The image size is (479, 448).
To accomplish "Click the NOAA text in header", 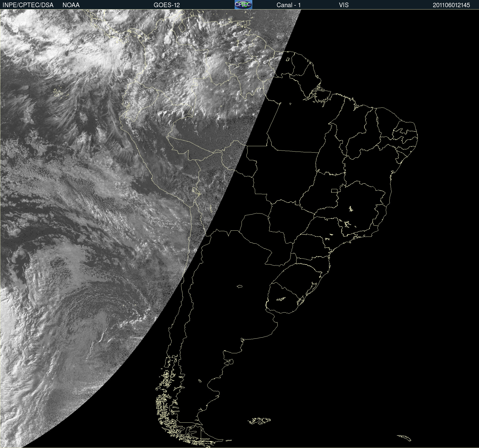I will tap(71, 5).
